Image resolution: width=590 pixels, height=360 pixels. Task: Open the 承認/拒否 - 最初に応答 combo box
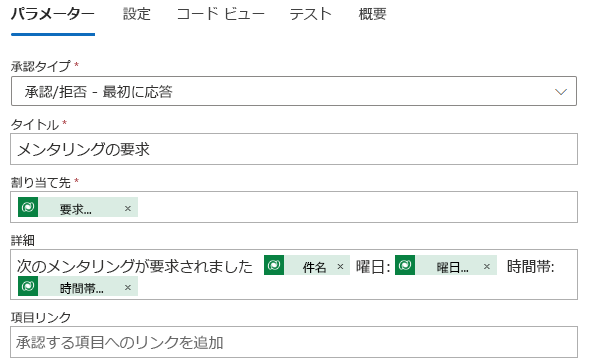click(x=294, y=91)
